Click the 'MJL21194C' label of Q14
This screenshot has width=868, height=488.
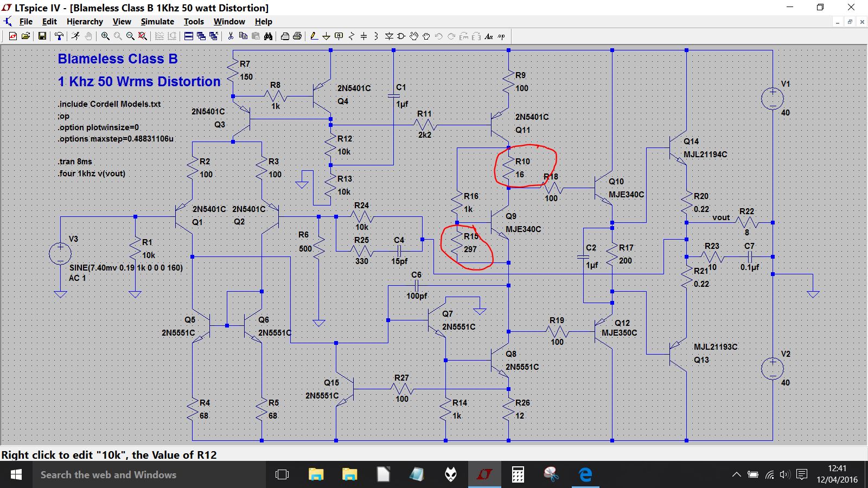coord(705,155)
